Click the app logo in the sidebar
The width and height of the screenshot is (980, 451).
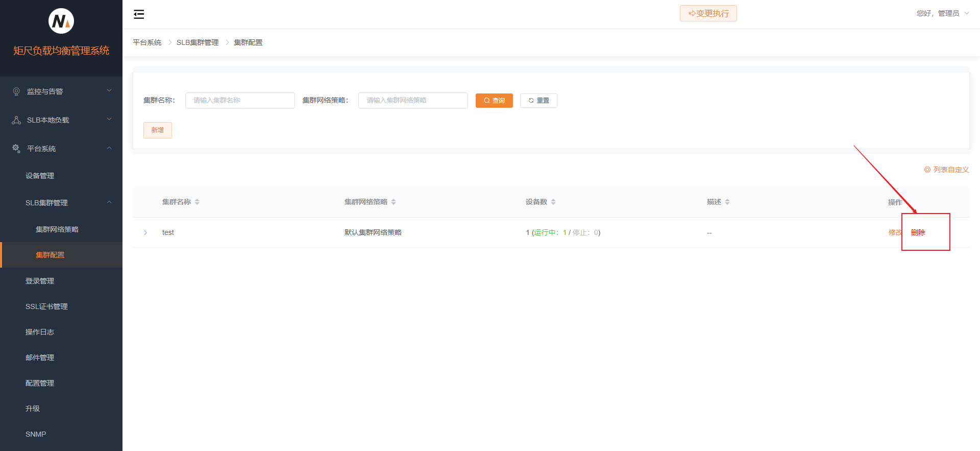(61, 21)
